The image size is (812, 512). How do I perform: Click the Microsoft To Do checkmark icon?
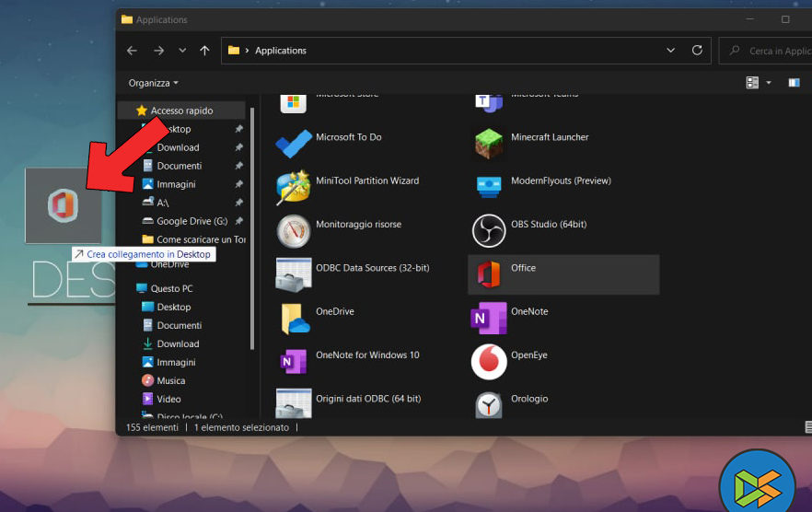point(294,144)
